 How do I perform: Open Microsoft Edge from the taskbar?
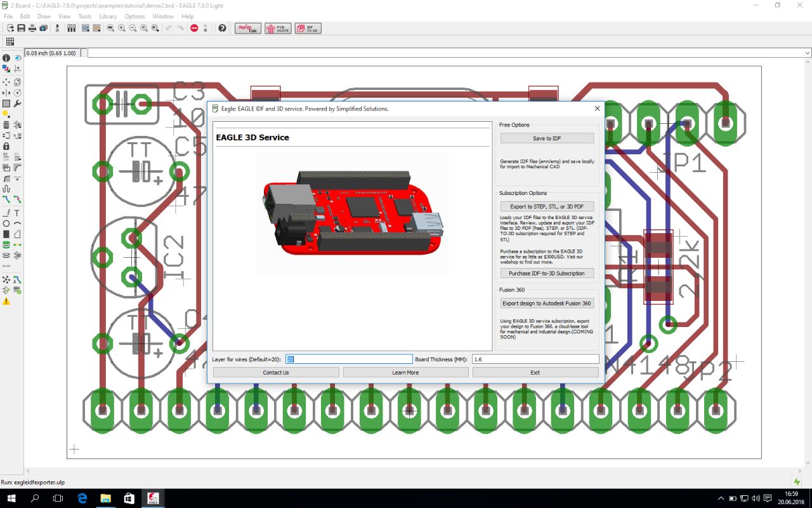[82, 498]
